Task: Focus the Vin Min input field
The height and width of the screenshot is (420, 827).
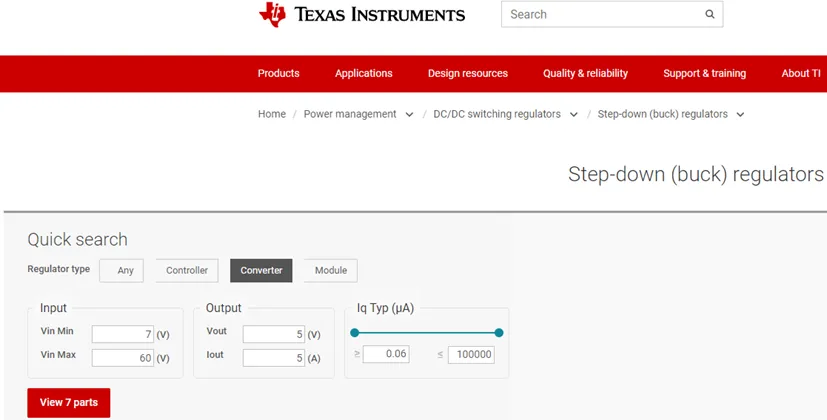Action: 123,334
